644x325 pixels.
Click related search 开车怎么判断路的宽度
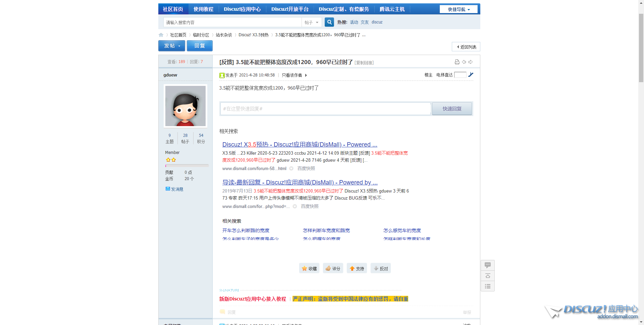pyautogui.click(x=246, y=230)
